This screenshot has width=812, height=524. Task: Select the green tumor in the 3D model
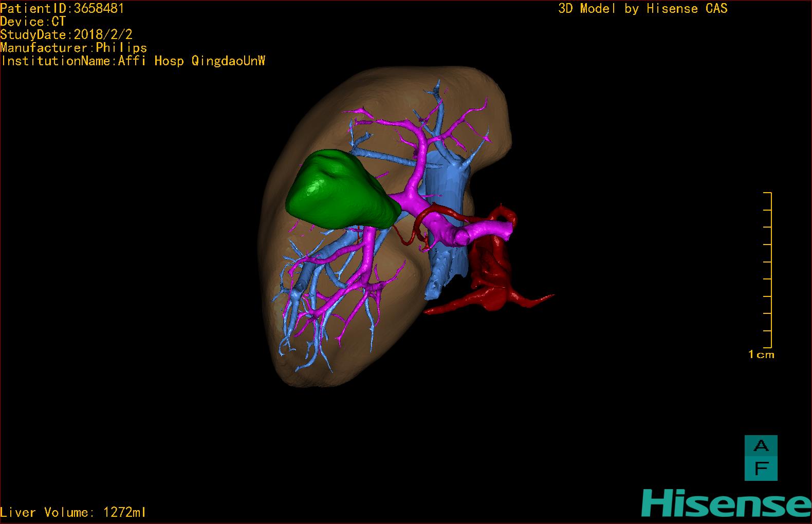tap(343, 190)
